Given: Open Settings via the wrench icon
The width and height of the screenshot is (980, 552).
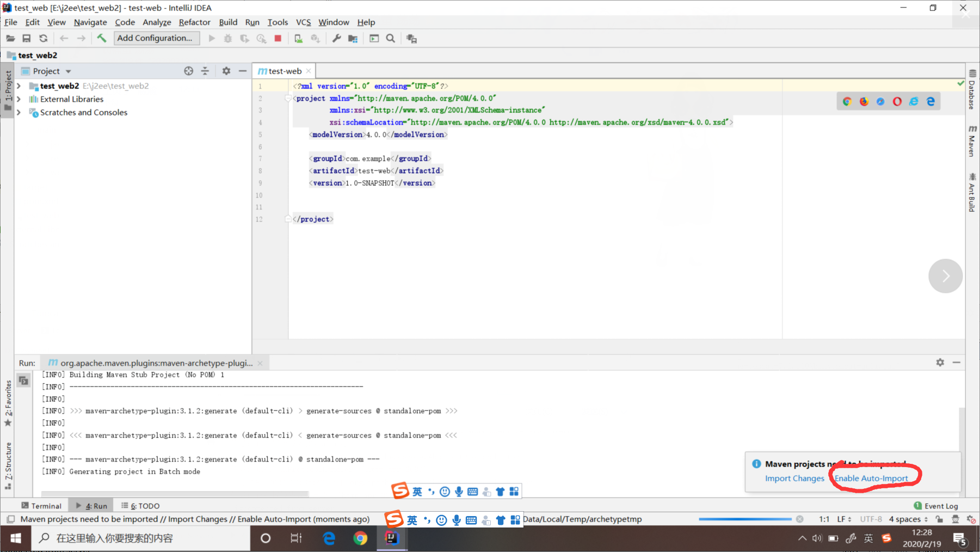Looking at the screenshot, I should coord(337,38).
